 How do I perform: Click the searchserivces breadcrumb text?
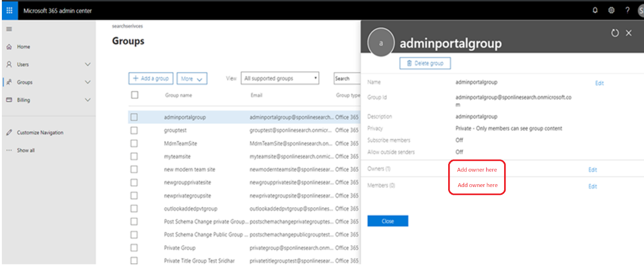tap(127, 26)
